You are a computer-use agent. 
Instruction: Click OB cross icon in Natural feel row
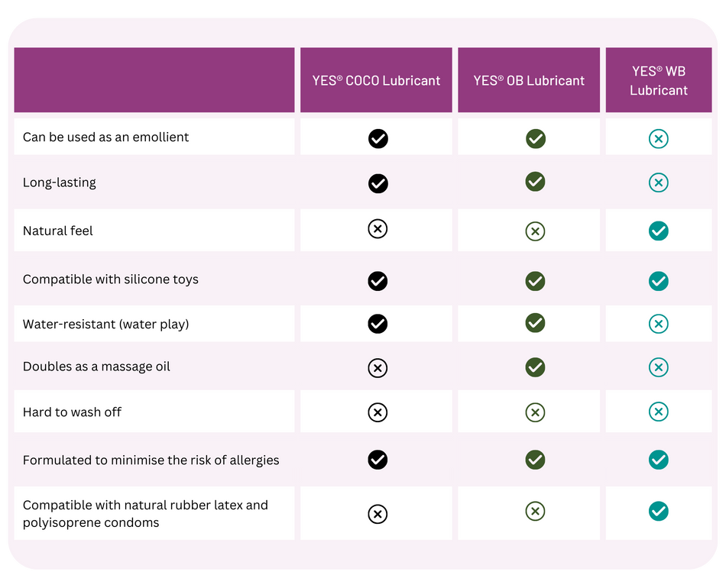pyautogui.click(x=535, y=231)
